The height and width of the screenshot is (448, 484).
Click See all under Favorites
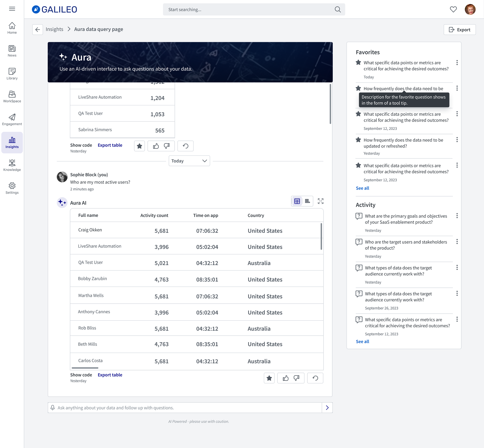pyautogui.click(x=362, y=188)
